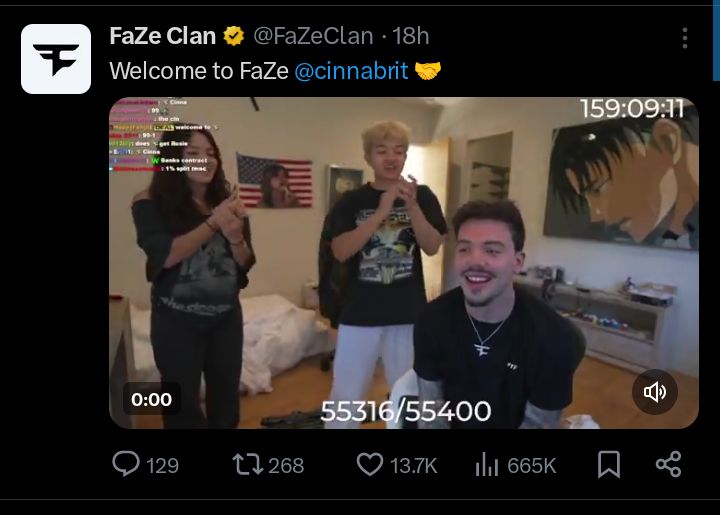720x515 pixels.
Task: Click the 0:00 video time indicator
Action: tap(152, 399)
